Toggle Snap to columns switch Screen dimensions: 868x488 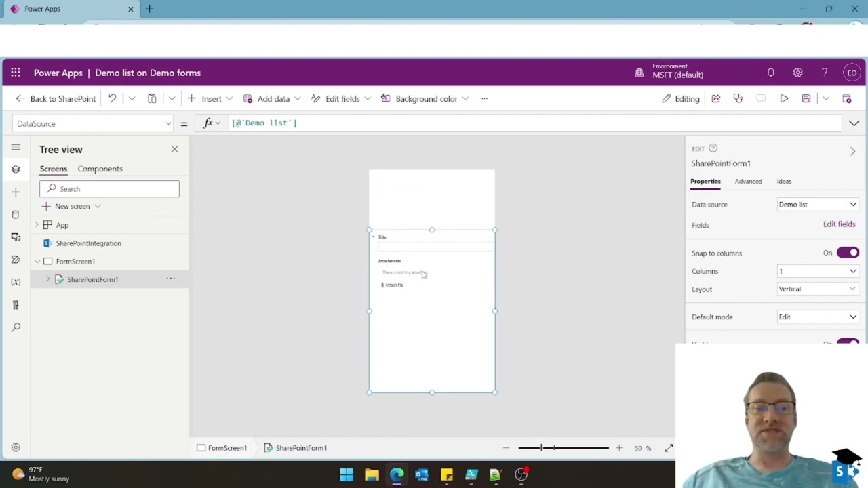pos(848,253)
